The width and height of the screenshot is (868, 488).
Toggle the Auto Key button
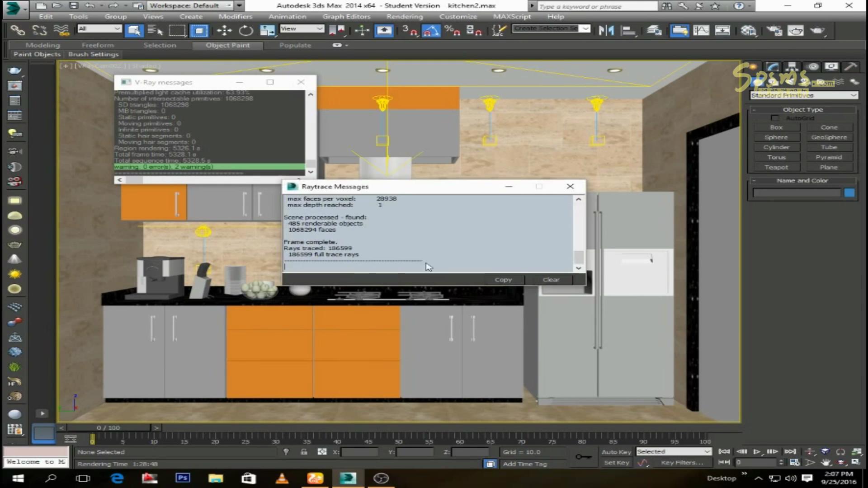tap(616, 452)
